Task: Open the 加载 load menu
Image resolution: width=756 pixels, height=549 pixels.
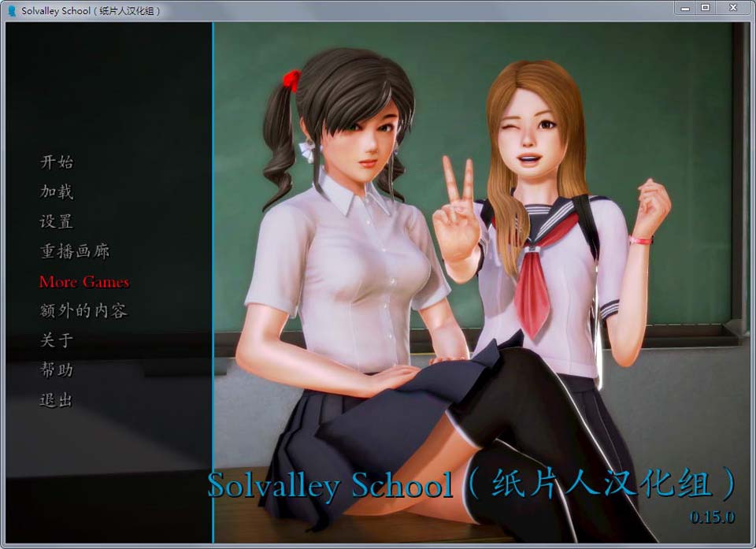Action: (x=57, y=191)
